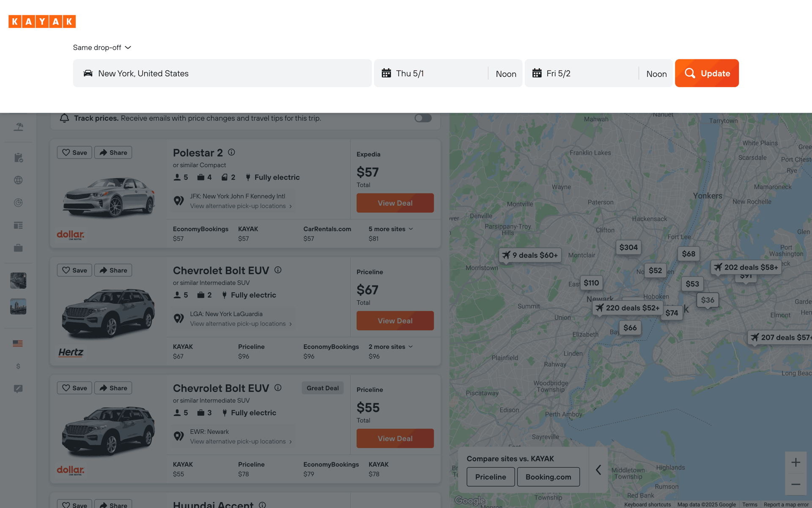Change currency via dollar sign icon
The height and width of the screenshot is (508, 812).
click(x=18, y=366)
